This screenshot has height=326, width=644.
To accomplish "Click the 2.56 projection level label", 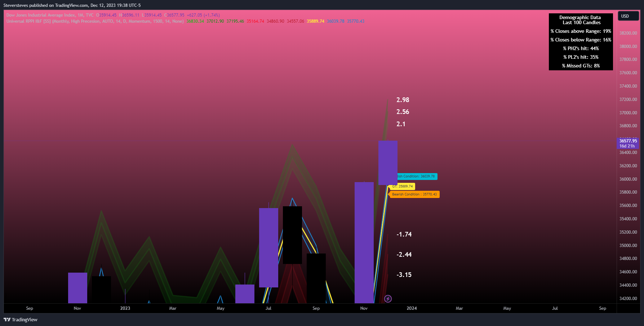I will pos(403,112).
